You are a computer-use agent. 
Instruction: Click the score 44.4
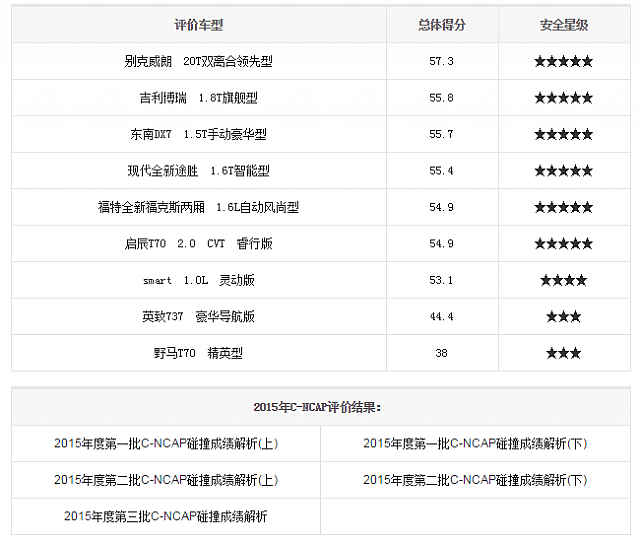(x=441, y=316)
